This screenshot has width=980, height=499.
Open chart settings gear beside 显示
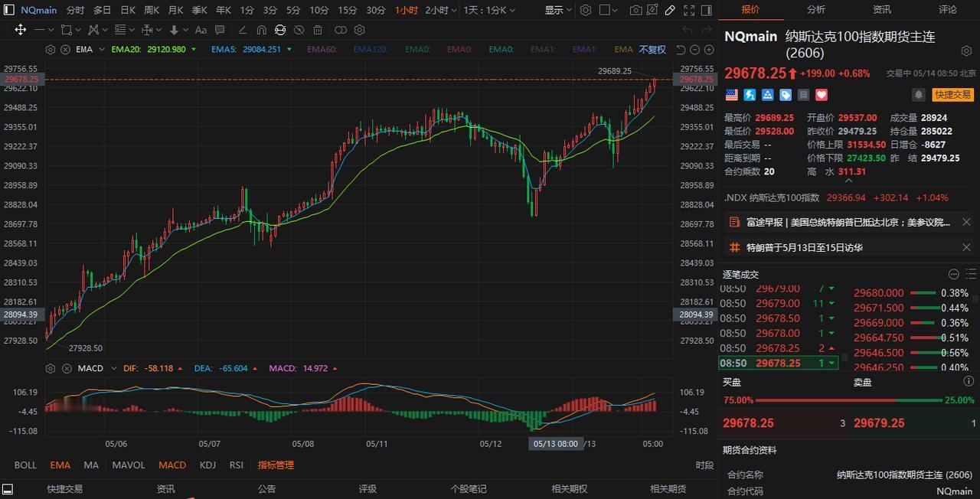[586, 10]
